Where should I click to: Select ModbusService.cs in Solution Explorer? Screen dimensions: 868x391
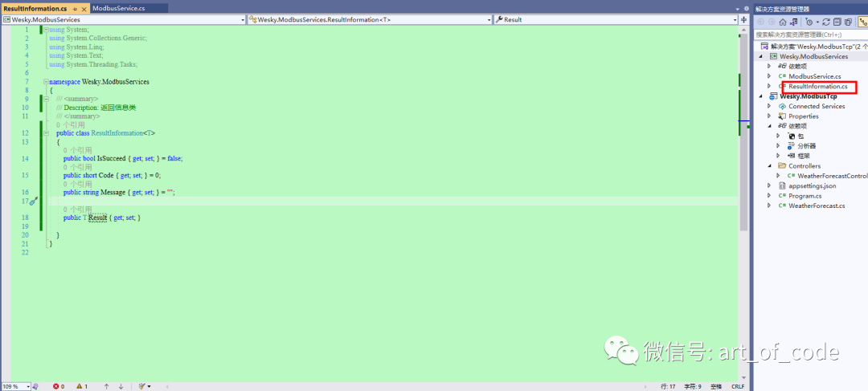[x=815, y=75]
